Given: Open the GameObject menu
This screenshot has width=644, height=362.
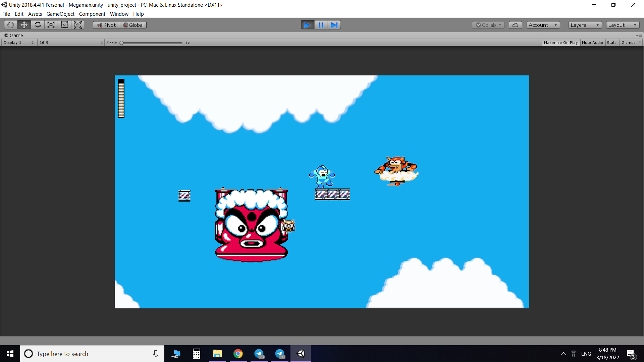Looking at the screenshot, I should coord(60,14).
